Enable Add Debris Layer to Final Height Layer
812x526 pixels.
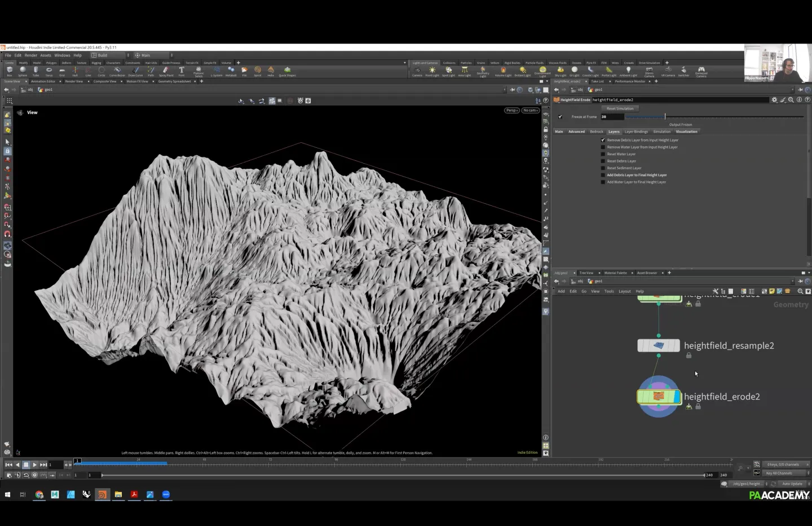[603, 175]
